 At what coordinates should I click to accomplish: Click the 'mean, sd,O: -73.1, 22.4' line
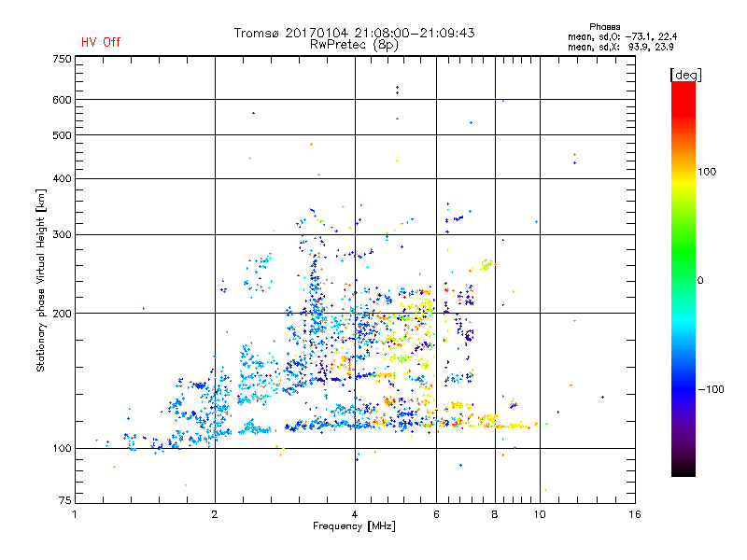[x=622, y=36]
